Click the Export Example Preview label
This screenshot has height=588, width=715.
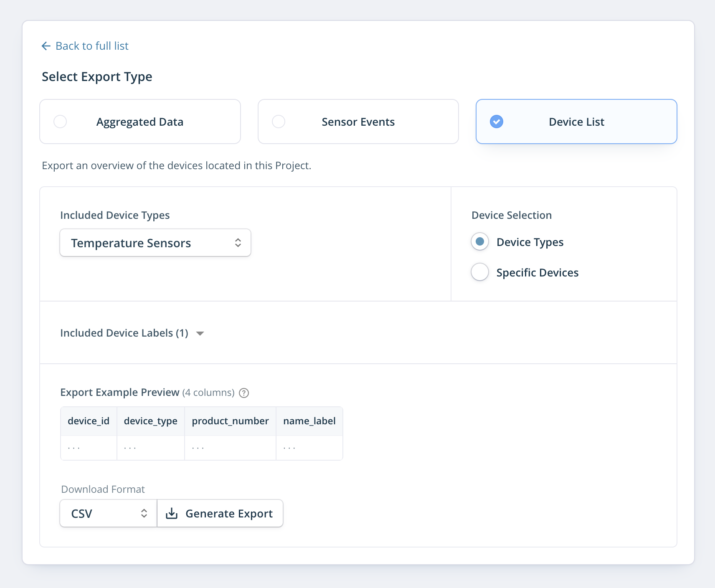pos(120,393)
